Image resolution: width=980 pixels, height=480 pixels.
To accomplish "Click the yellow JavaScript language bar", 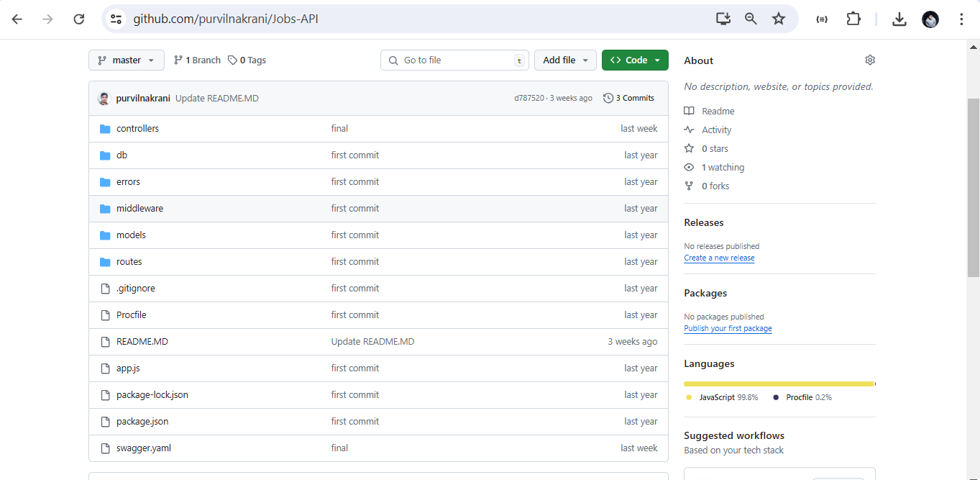I will (779, 384).
